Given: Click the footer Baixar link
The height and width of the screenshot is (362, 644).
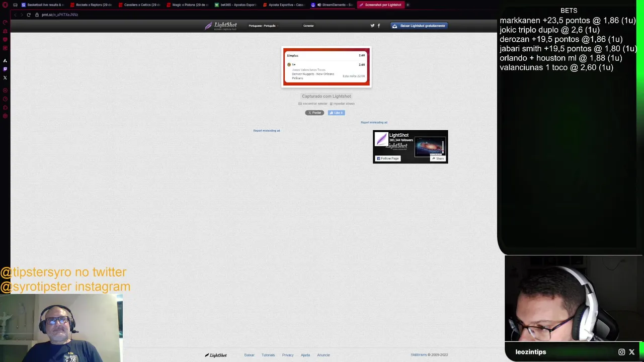Looking at the screenshot, I should [x=249, y=355].
